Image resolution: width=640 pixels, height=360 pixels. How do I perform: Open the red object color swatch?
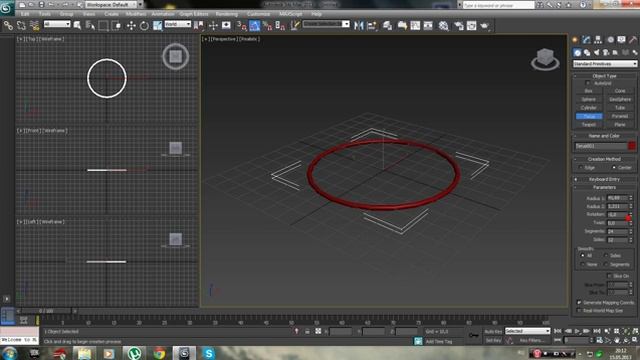pyautogui.click(x=632, y=146)
